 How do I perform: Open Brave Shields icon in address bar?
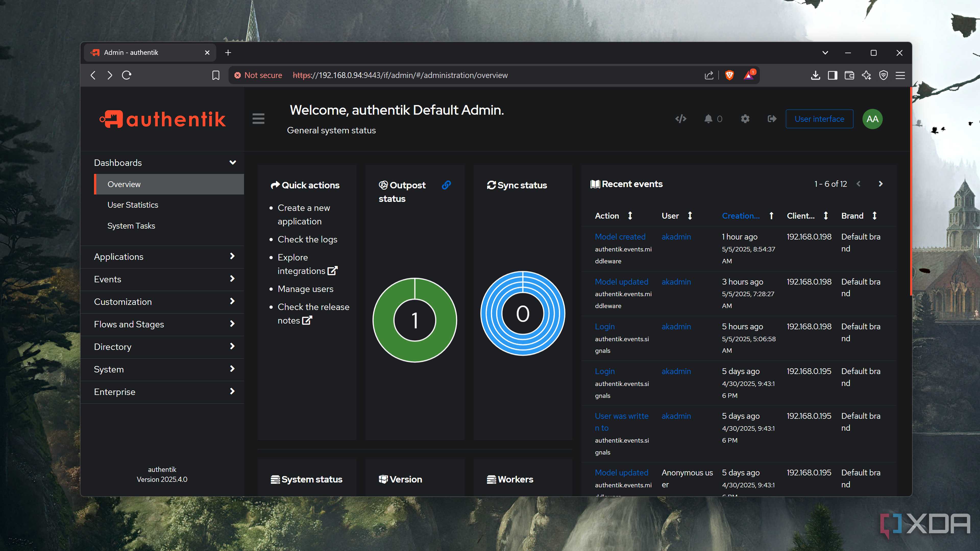(x=729, y=75)
